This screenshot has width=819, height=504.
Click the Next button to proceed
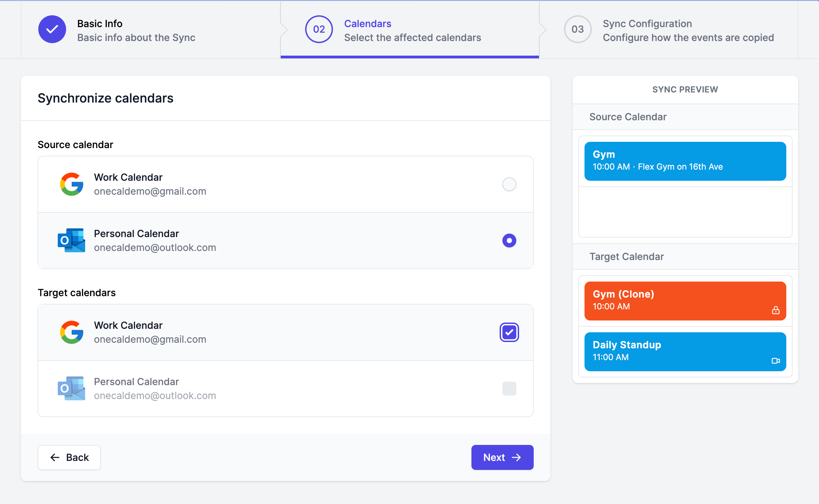[502, 457]
